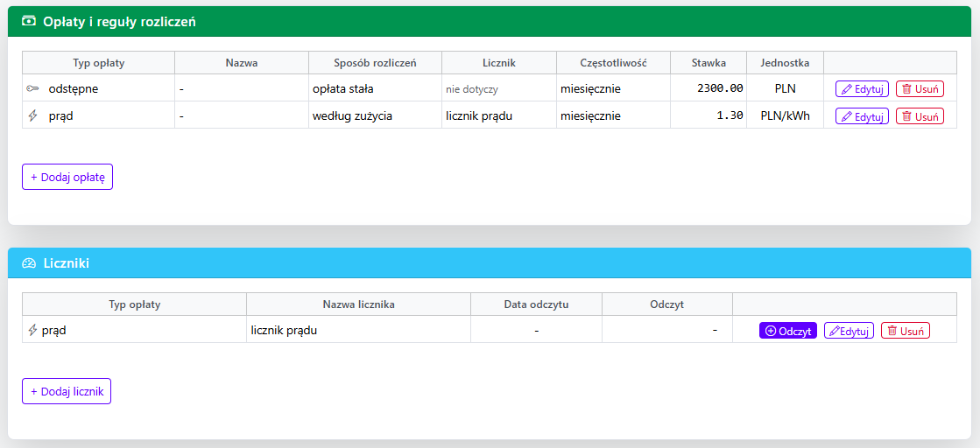Delete the prąd fee with Usuń
The width and height of the screenshot is (980, 448).
pyautogui.click(x=920, y=116)
